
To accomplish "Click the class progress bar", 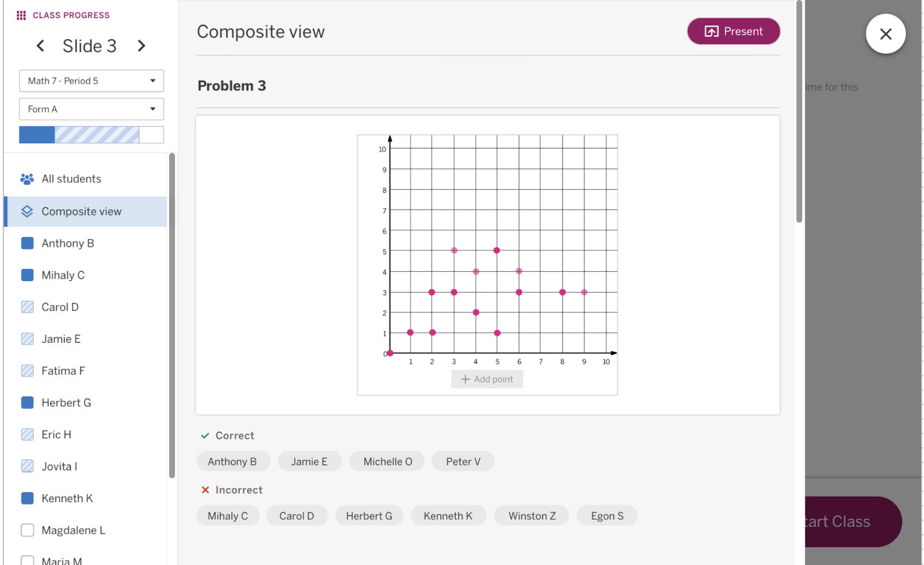I will tap(91, 134).
